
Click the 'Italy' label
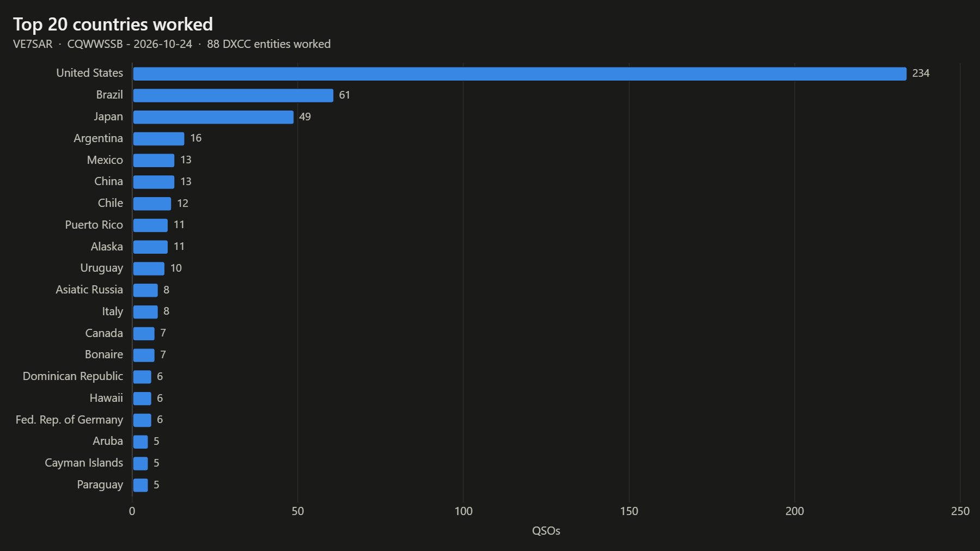(x=113, y=311)
